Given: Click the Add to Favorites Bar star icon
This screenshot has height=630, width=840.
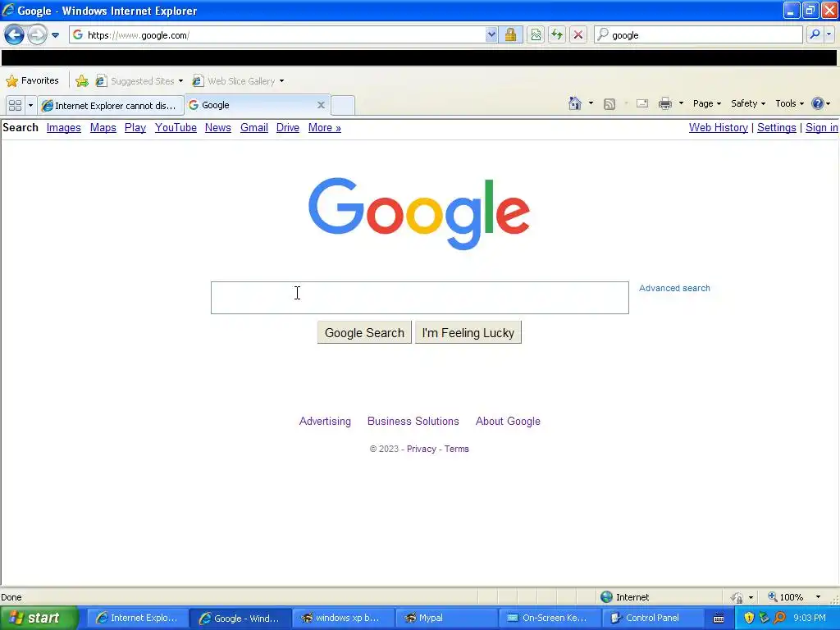Looking at the screenshot, I should [x=82, y=81].
